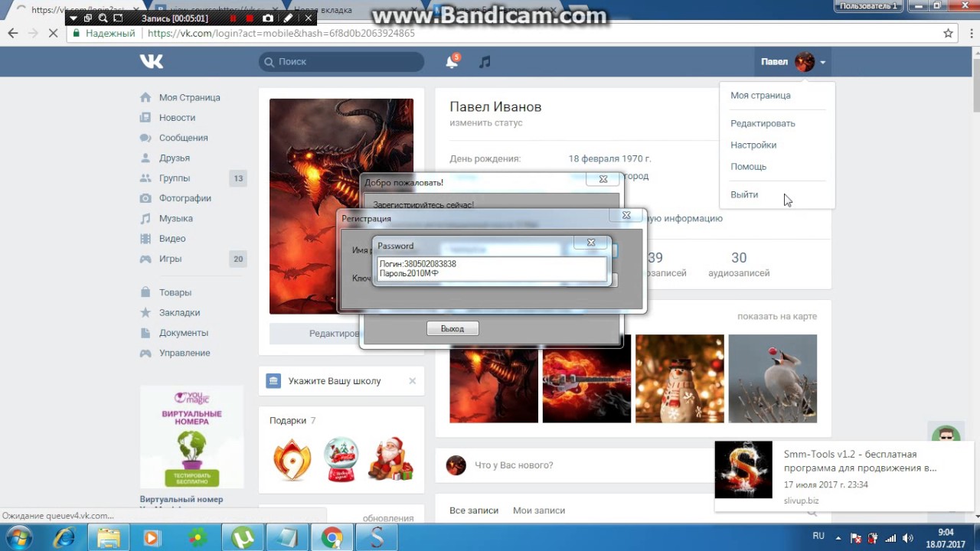This screenshot has height=551, width=980.
Task: Open the Windows Start button
Action: [x=20, y=537]
